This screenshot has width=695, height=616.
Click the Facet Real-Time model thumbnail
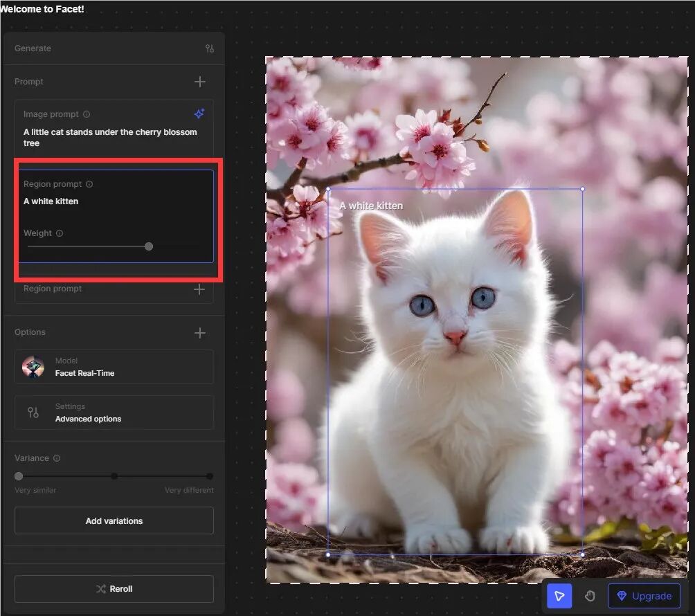33,367
